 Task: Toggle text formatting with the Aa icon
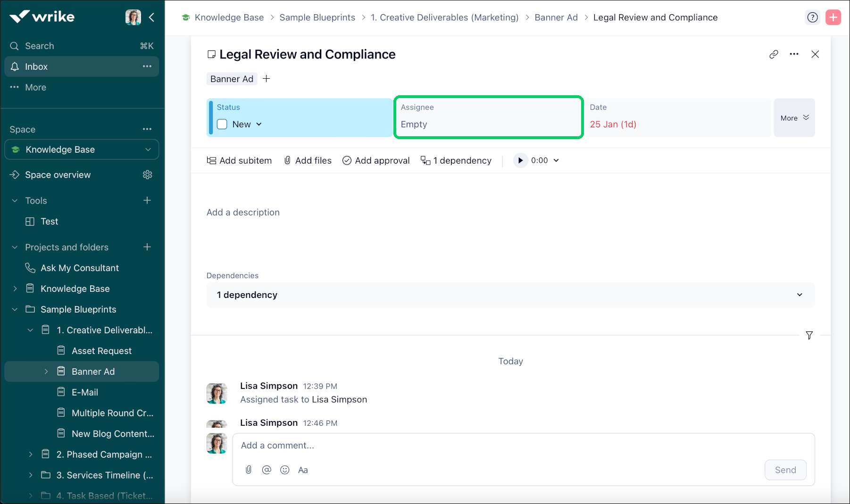303,470
